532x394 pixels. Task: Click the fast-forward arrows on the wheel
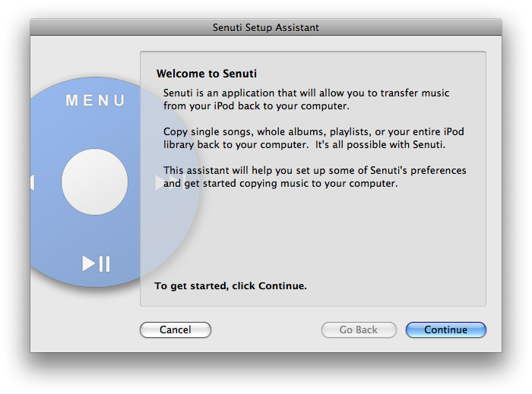tap(170, 182)
